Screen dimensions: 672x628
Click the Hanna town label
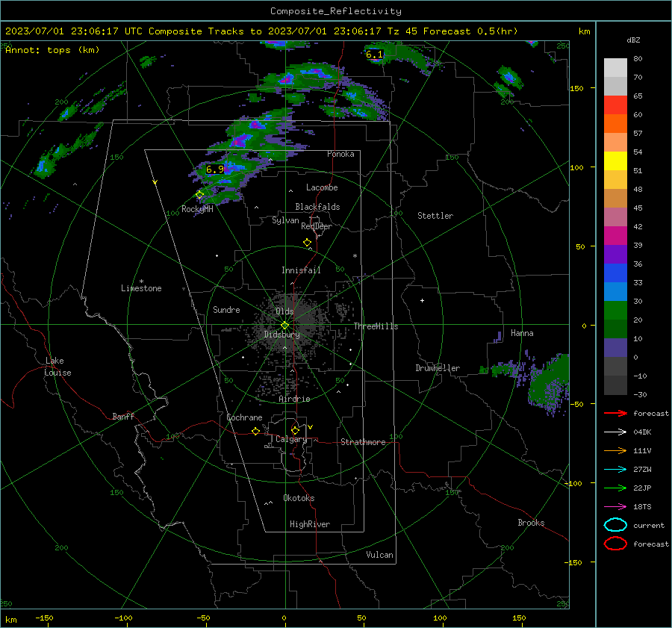pos(522,333)
